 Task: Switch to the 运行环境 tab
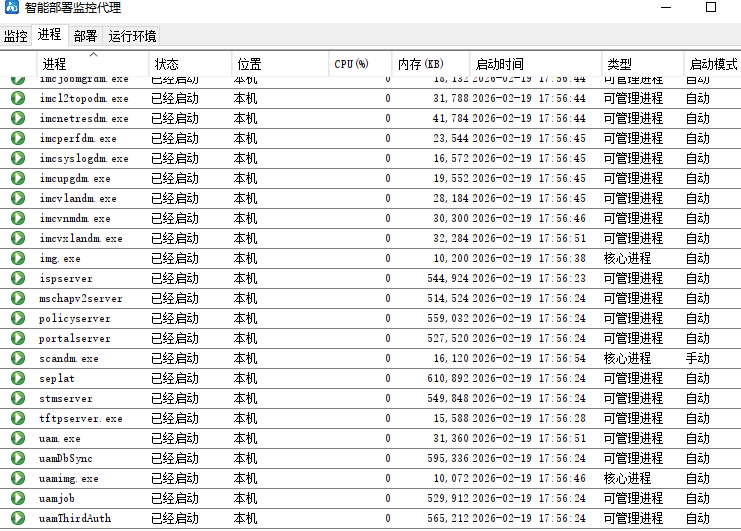point(132,36)
